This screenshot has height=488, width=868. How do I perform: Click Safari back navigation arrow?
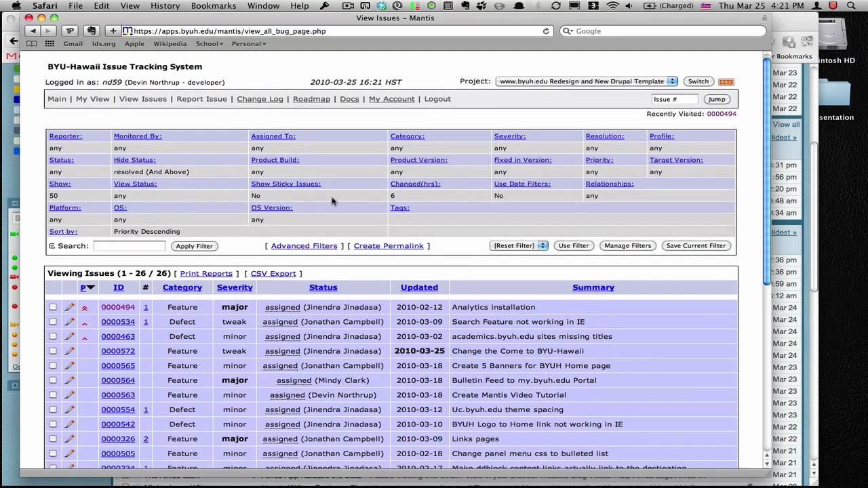coord(33,31)
